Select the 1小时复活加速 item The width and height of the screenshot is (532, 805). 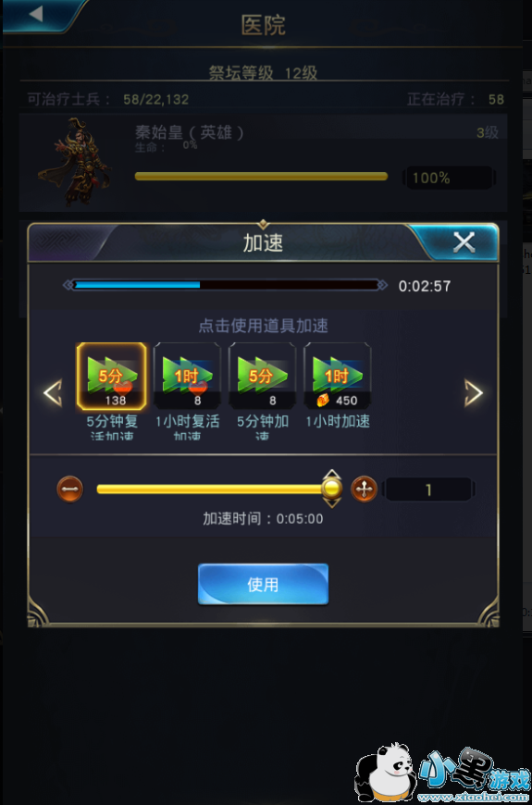pyautogui.click(x=187, y=377)
